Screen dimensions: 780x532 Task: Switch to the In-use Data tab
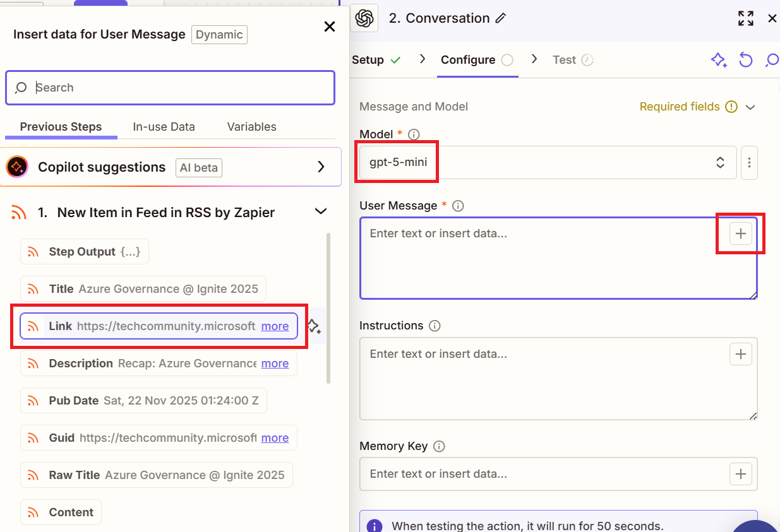click(x=164, y=127)
